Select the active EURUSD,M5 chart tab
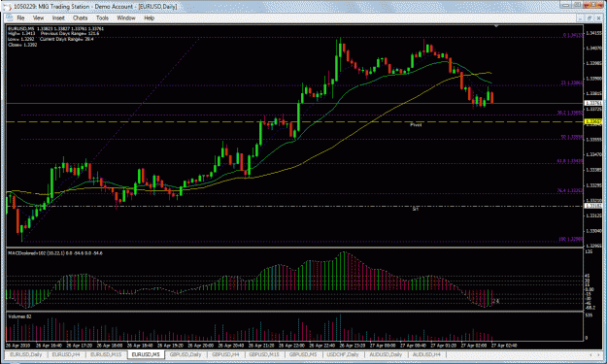Viewport: 607px width, 364px height. (x=146, y=354)
